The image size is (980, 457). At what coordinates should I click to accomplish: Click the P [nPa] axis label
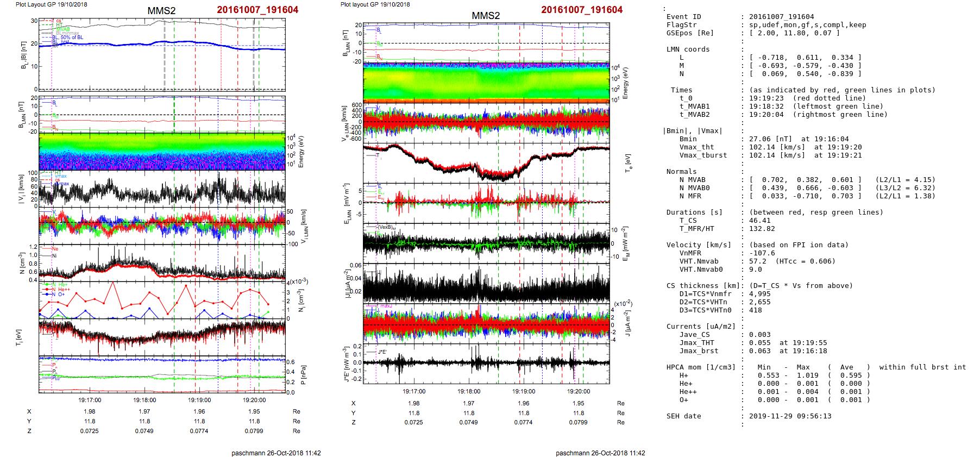tap(304, 374)
